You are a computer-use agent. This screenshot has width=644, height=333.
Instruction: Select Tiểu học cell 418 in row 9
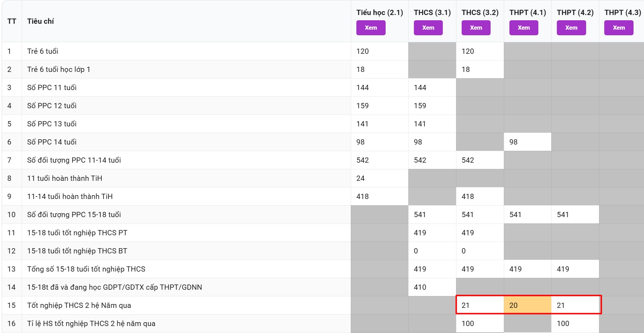click(x=363, y=197)
